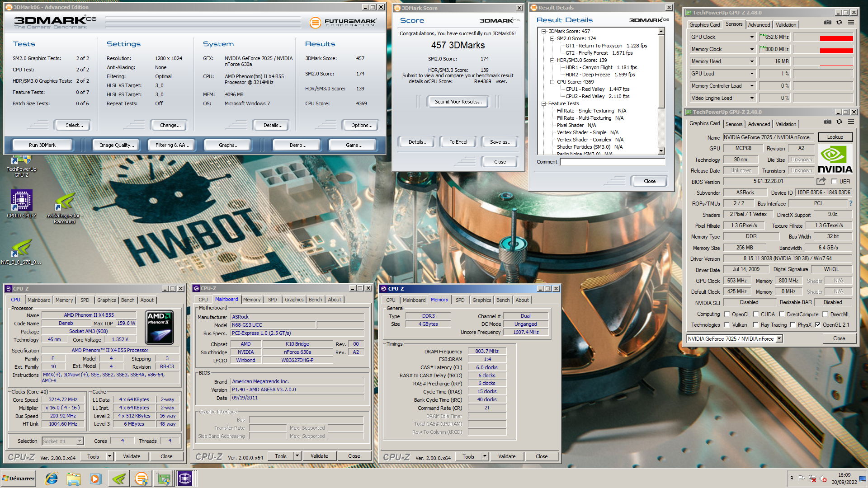Open Memory Used sensor dropdown
This screenshot has height=488, width=868.
(x=752, y=61)
